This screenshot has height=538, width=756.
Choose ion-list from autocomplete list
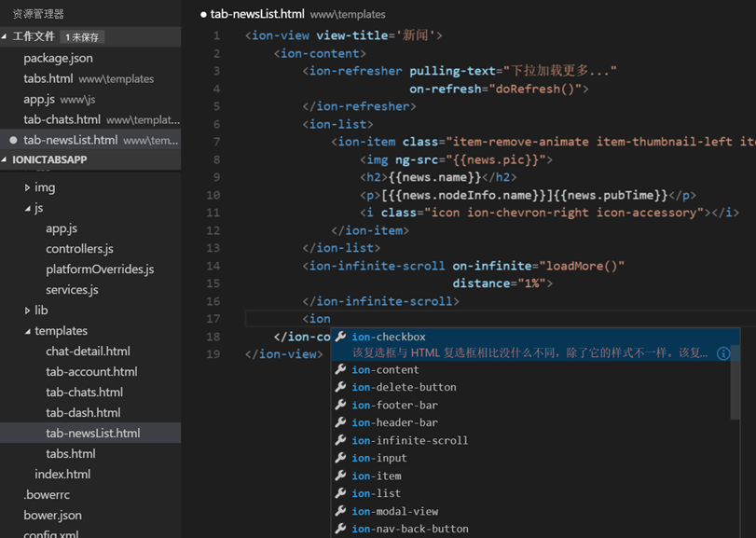pyautogui.click(x=530, y=493)
